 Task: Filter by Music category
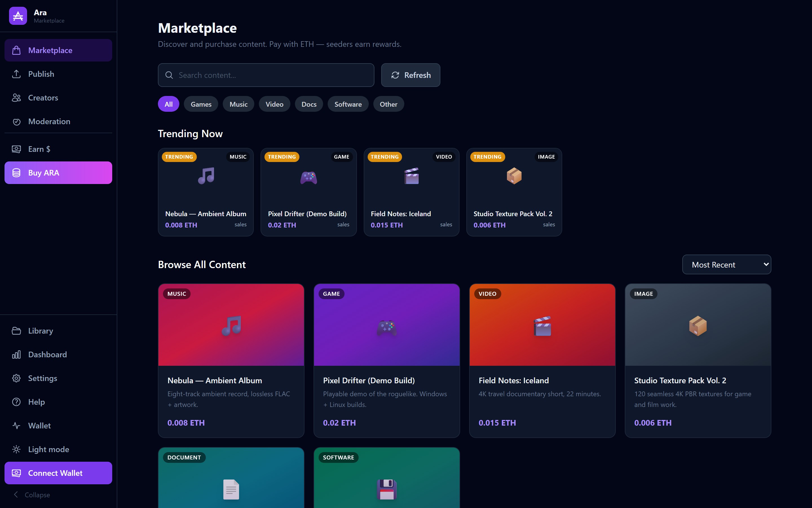239,104
